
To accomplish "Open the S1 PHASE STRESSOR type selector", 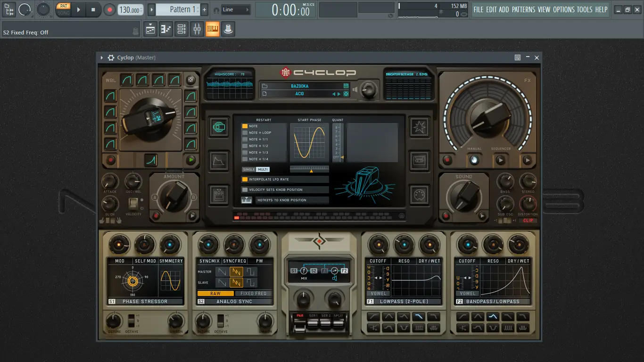I will [x=145, y=302].
